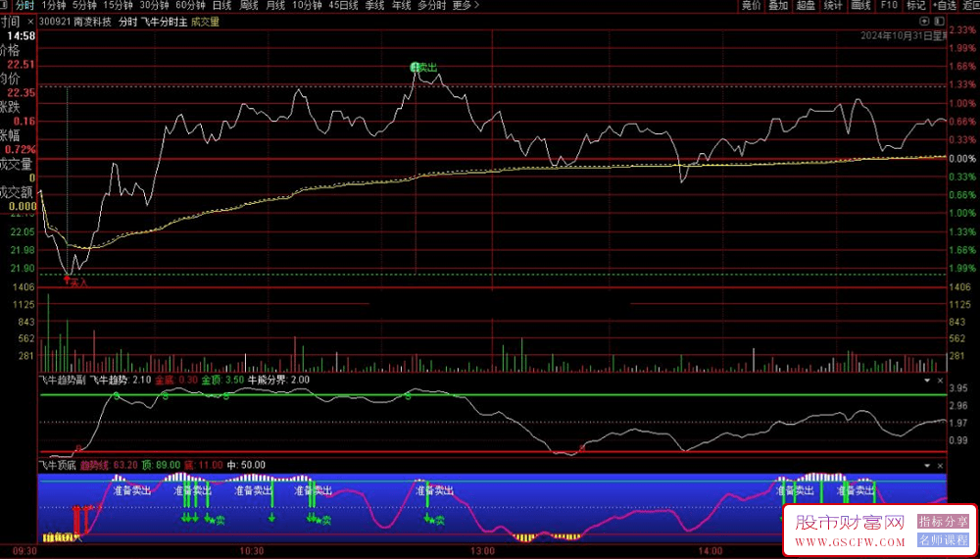Click the 飞牛顶底 indicator title
Screen dimensions: 980x559
tap(58, 465)
